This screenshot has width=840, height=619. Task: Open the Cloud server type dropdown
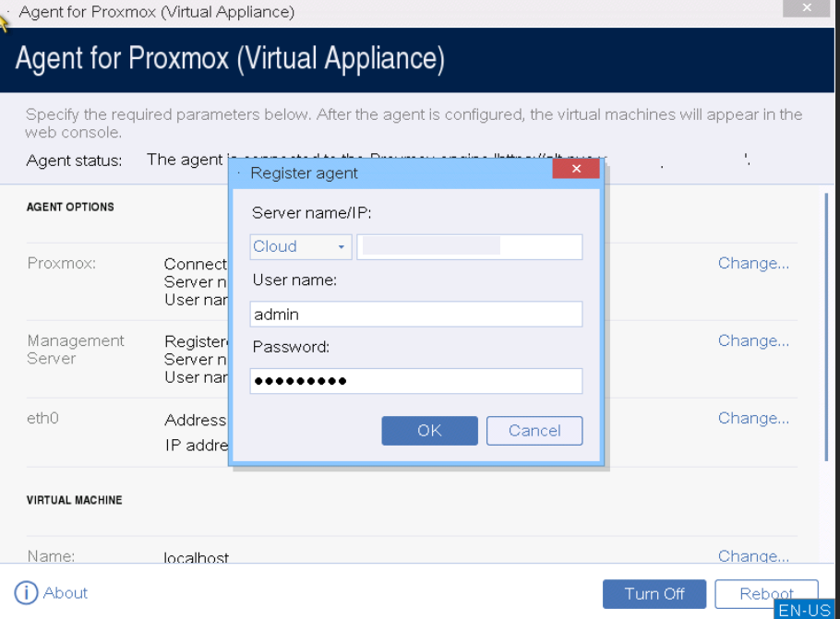301,247
